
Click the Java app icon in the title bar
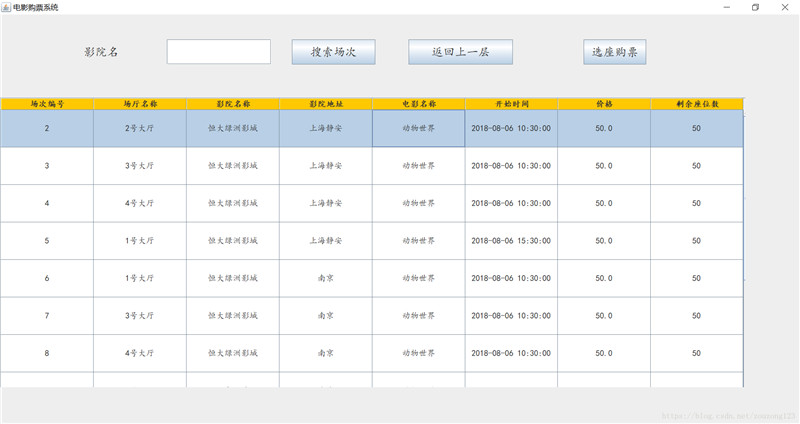point(6,7)
